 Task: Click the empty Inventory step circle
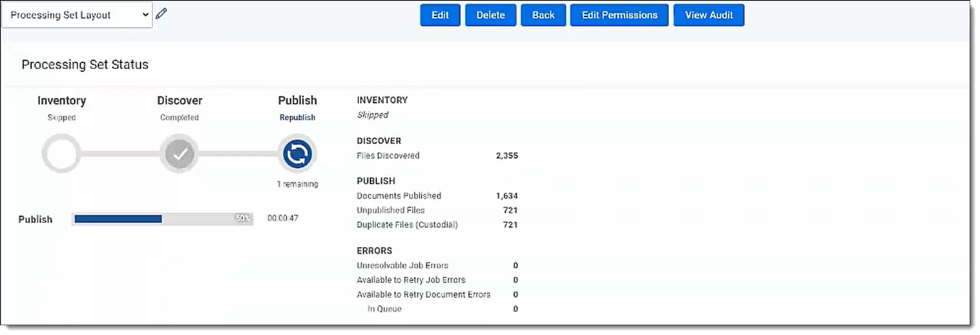[61, 154]
